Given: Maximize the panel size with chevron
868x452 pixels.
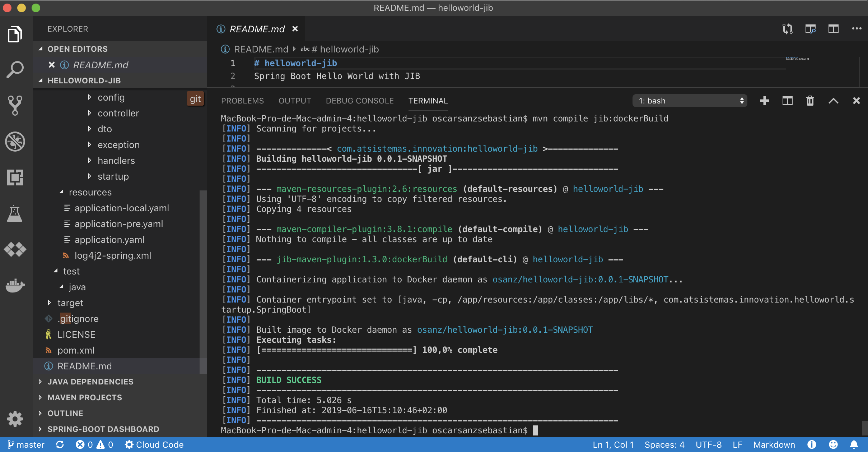Looking at the screenshot, I should tap(833, 101).
